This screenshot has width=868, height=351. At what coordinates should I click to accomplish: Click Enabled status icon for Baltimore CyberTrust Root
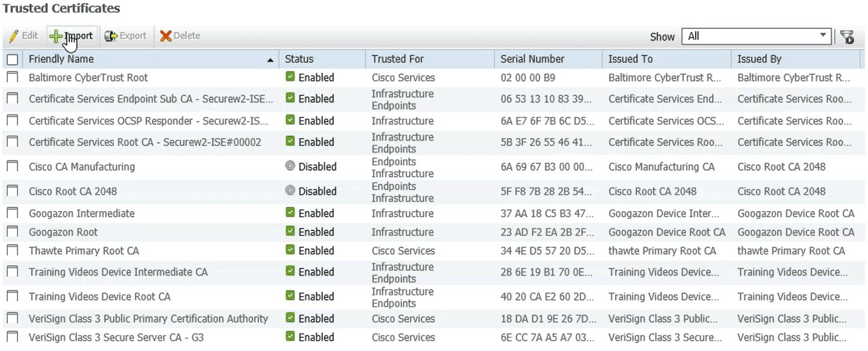click(x=290, y=77)
